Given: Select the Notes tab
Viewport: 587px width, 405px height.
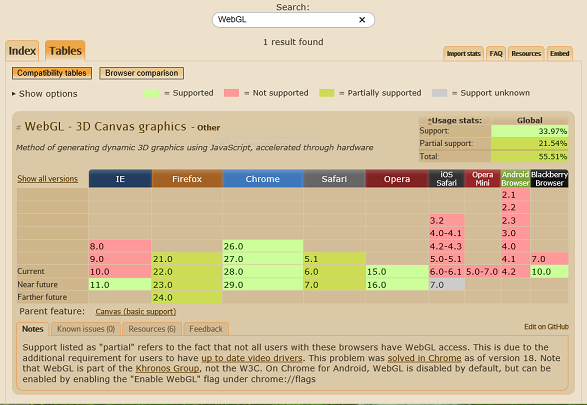Looking at the screenshot, I should coord(33,329).
